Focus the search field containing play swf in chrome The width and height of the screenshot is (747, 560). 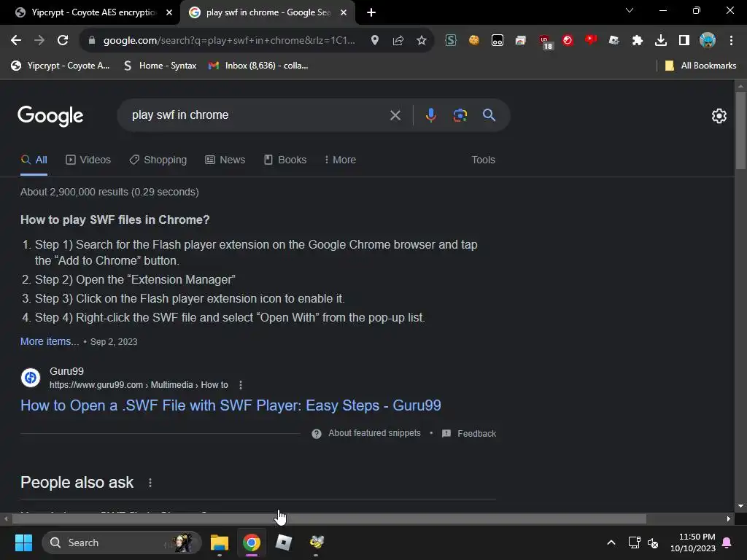[x=258, y=114]
